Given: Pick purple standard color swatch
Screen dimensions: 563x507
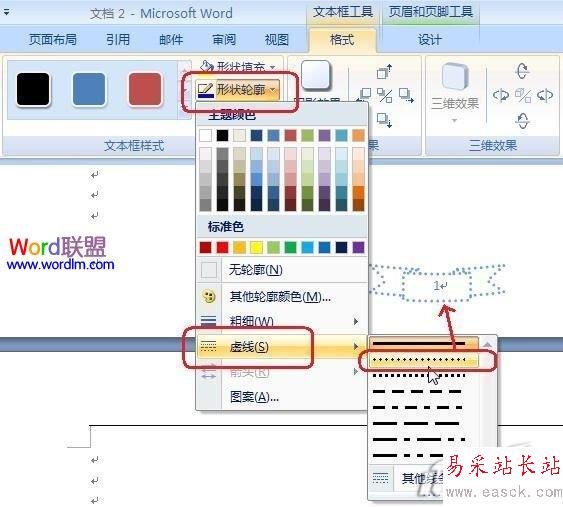Looking at the screenshot, I should (358, 247).
